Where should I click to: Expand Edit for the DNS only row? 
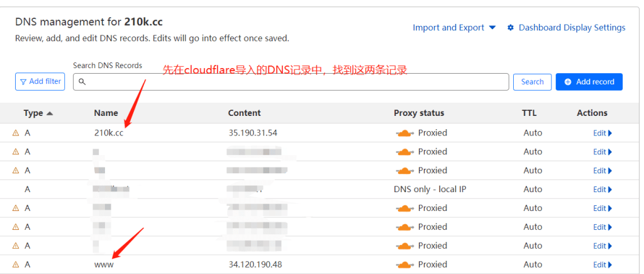602,190
